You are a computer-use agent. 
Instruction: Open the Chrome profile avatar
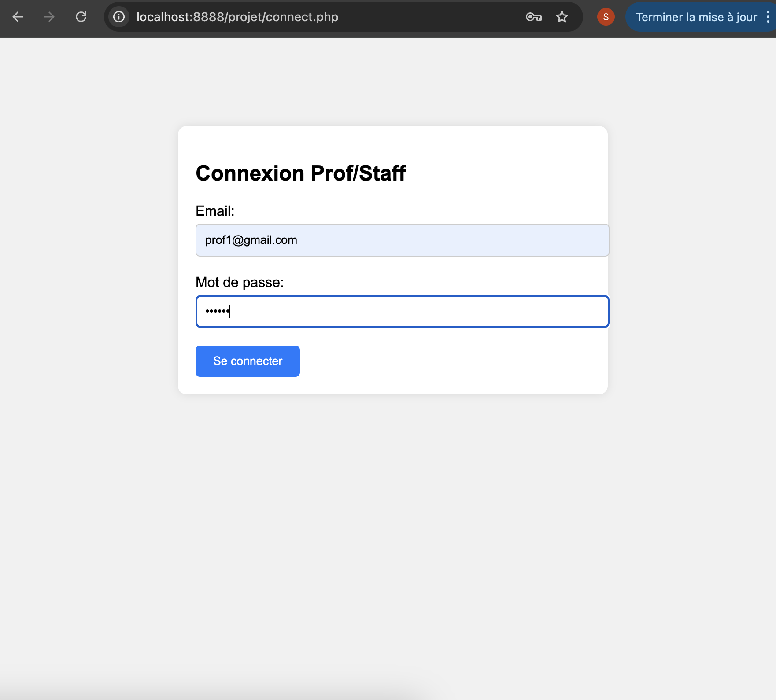(606, 17)
